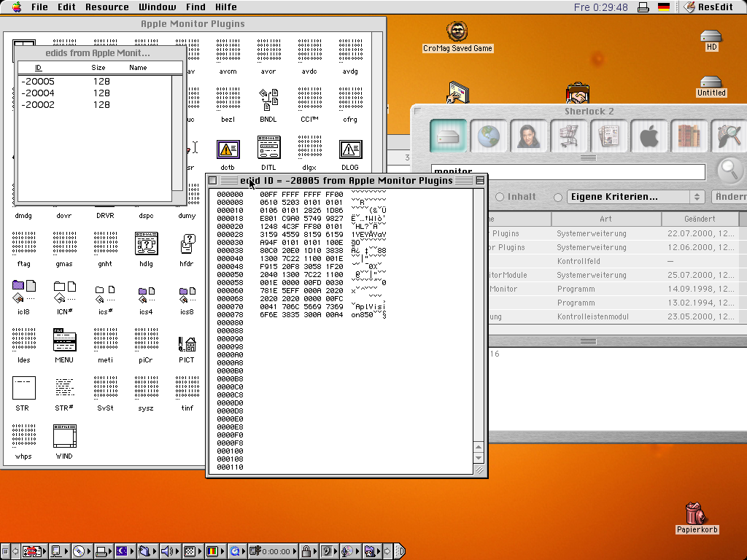747x560 pixels.
Task: Open the Resource menu
Action: click(107, 7)
